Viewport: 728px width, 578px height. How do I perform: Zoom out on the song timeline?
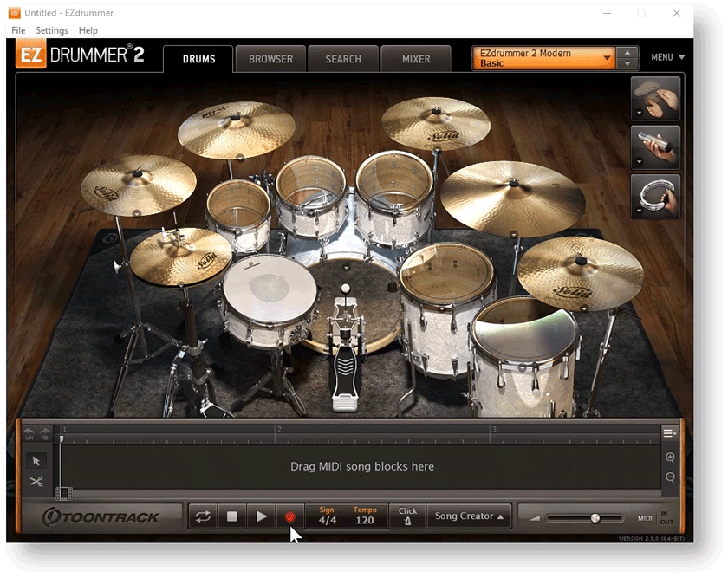(670, 477)
